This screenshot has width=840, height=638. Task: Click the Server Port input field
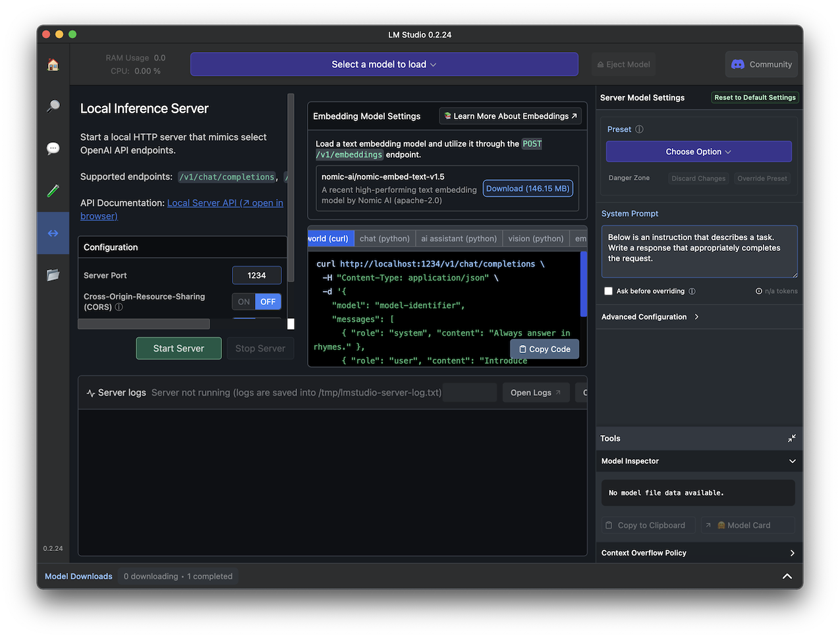pyautogui.click(x=256, y=275)
